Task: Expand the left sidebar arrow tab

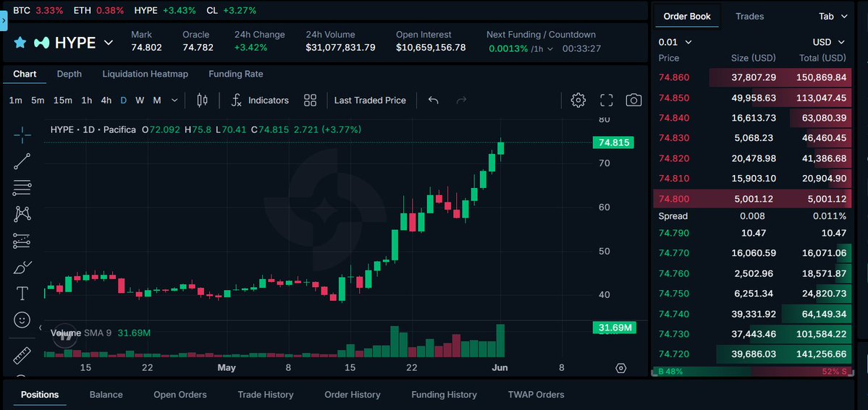Action: tap(4, 22)
